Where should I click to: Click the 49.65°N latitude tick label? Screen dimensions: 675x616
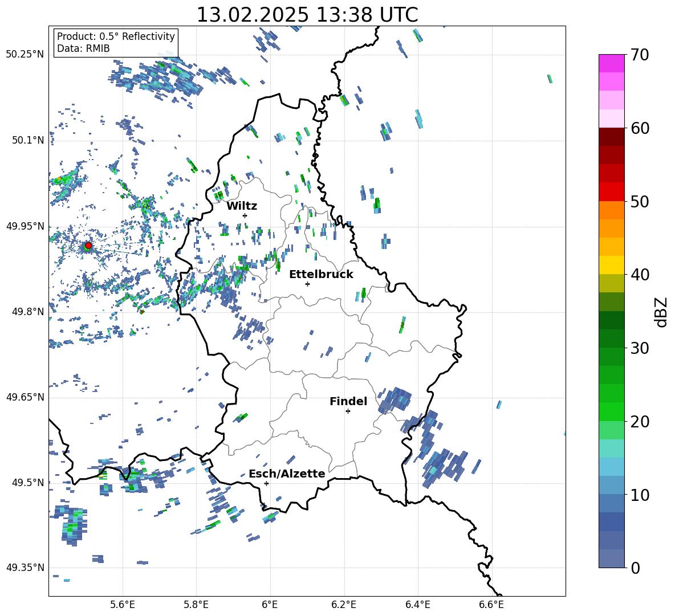click(25, 397)
